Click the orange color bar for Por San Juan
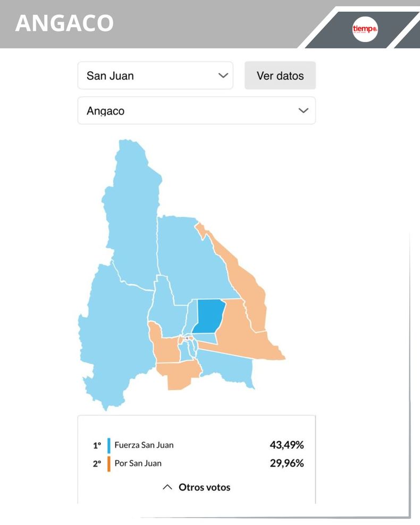This screenshot has height=525, width=420. coord(109,463)
